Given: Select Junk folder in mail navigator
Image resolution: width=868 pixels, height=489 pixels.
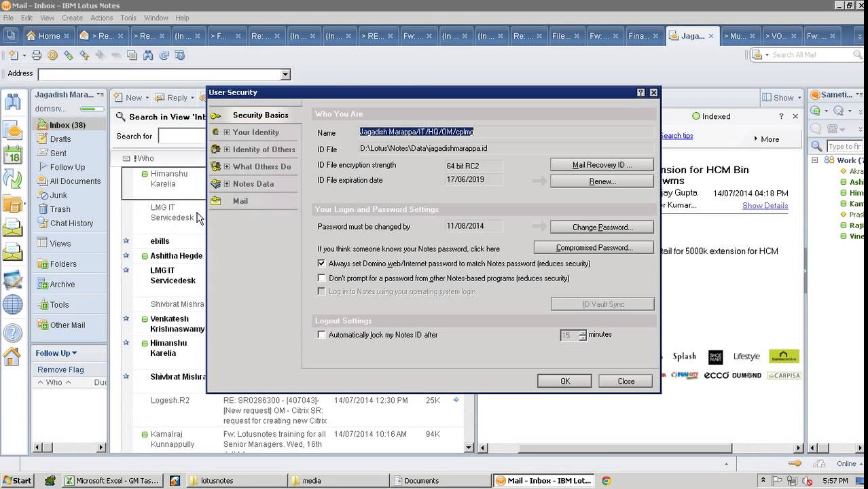Looking at the screenshot, I should coord(58,195).
